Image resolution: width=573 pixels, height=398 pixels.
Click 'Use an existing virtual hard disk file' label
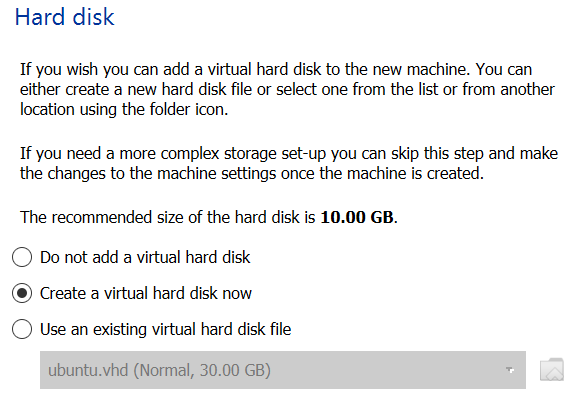166,329
